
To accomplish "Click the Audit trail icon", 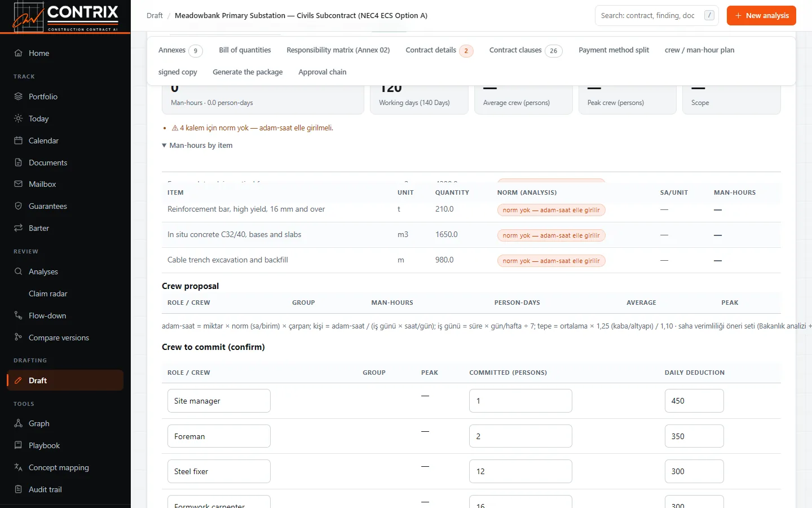I will [x=18, y=489].
